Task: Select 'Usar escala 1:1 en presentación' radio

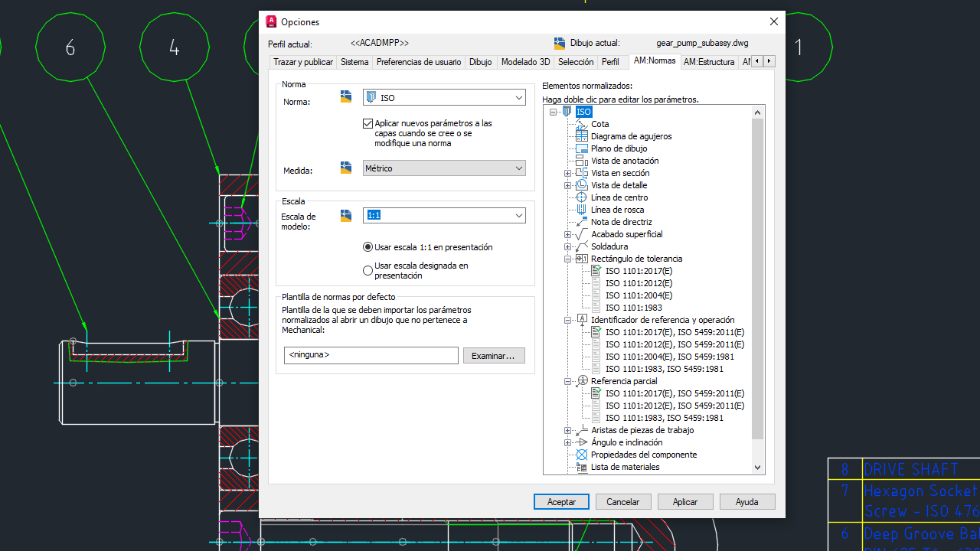Action: click(x=367, y=247)
